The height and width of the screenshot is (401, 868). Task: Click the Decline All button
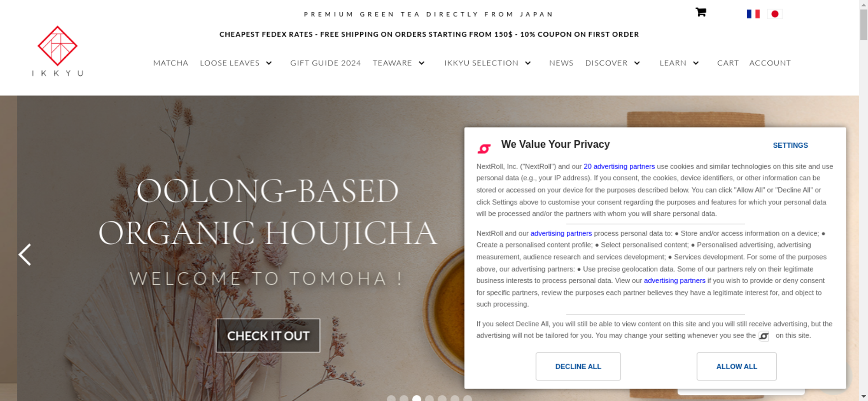point(578,366)
